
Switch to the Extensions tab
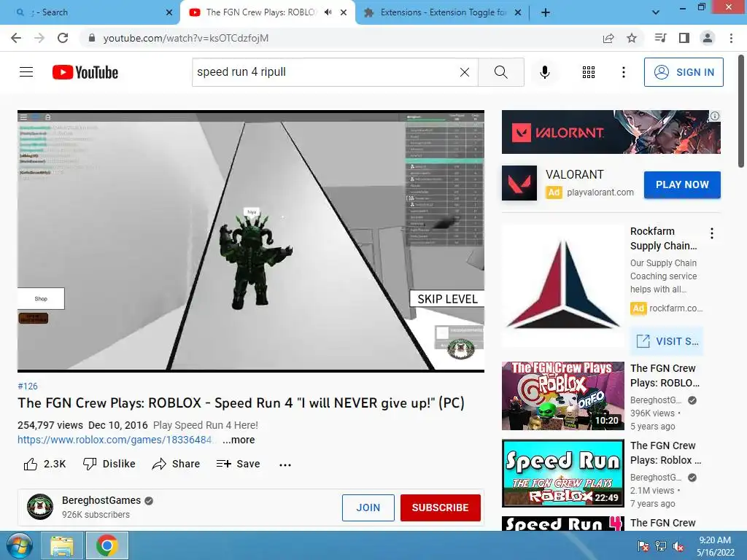point(442,12)
